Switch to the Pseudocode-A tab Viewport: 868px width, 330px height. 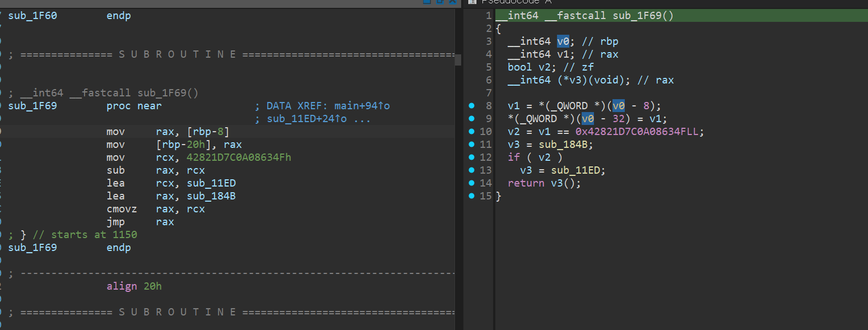coord(516,2)
